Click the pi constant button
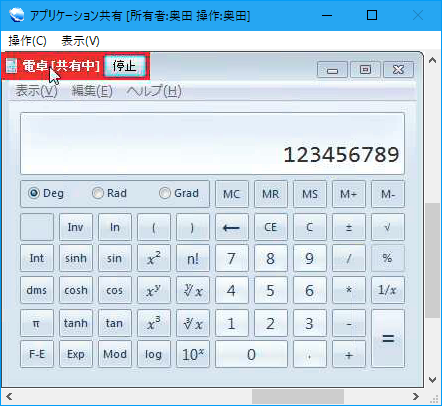 pyautogui.click(x=37, y=323)
